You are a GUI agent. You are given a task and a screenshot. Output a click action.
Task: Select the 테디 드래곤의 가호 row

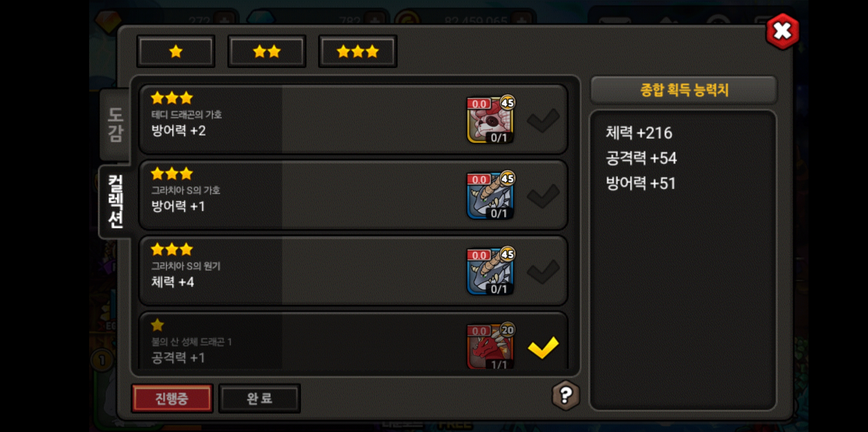pyautogui.click(x=353, y=119)
